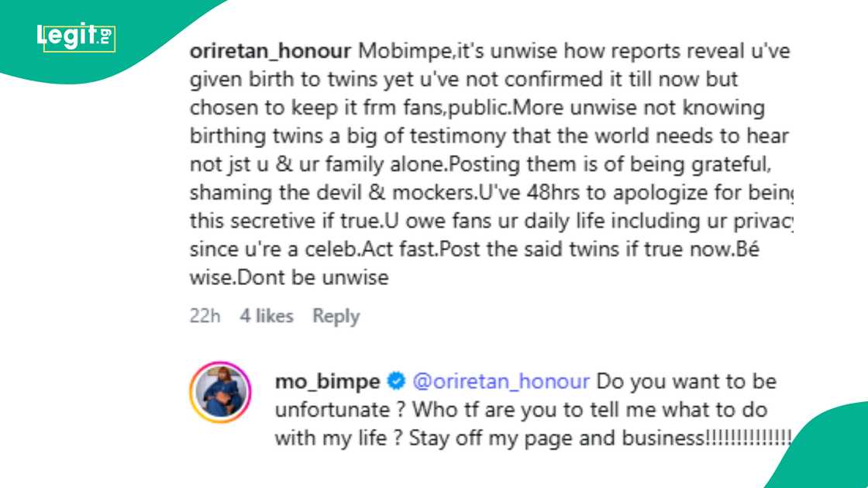The image size is (868, 488).
Task: Click Reply under oriretan_honour's comment
Action: click(336, 316)
